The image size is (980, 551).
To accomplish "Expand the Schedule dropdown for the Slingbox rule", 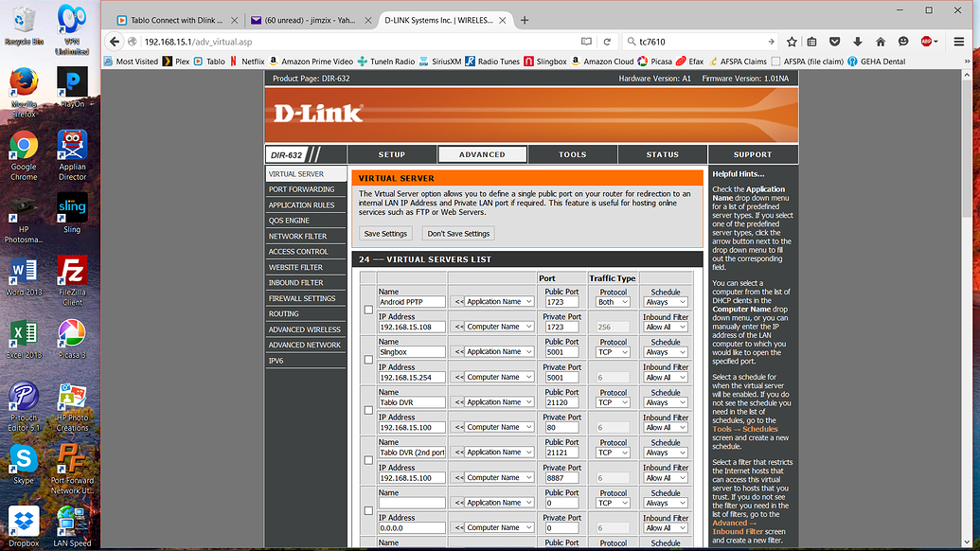I will 665,352.
